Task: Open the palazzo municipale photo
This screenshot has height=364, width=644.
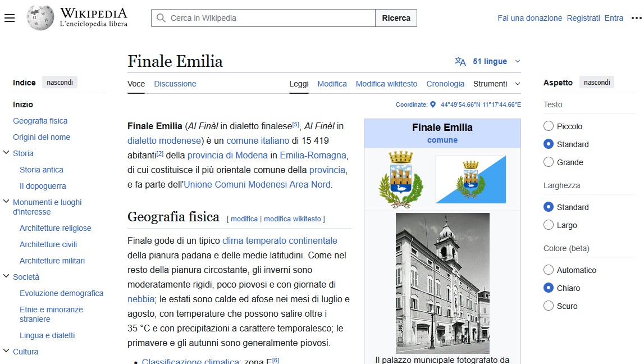Action: click(442, 282)
